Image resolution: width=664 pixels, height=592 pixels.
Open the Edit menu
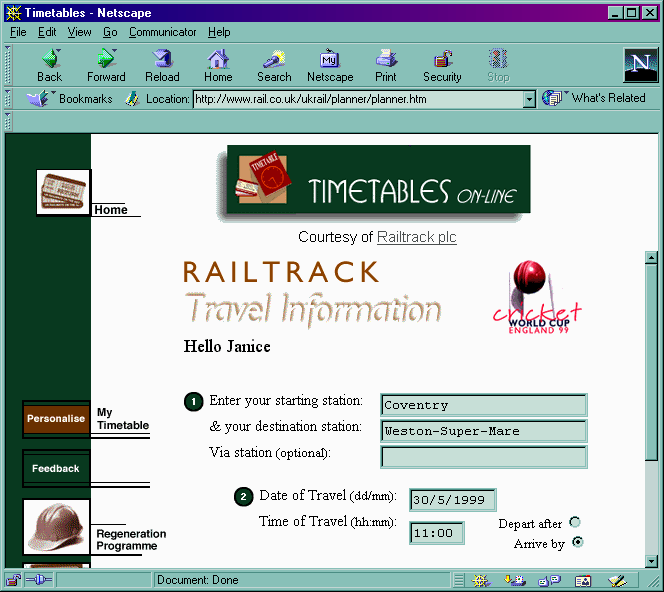point(47,32)
